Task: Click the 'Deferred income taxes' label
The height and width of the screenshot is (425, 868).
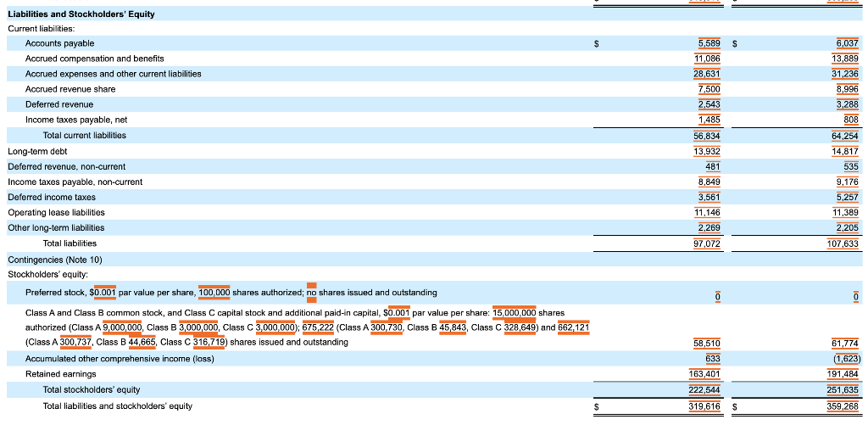Action: 52,198
